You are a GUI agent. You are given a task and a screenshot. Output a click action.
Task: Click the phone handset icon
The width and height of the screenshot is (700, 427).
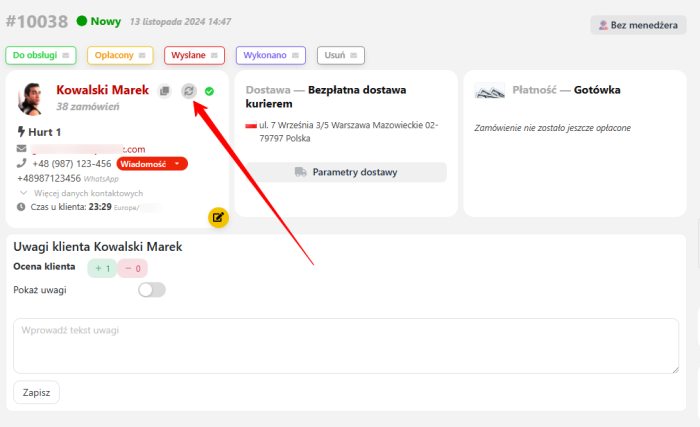(21, 163)
